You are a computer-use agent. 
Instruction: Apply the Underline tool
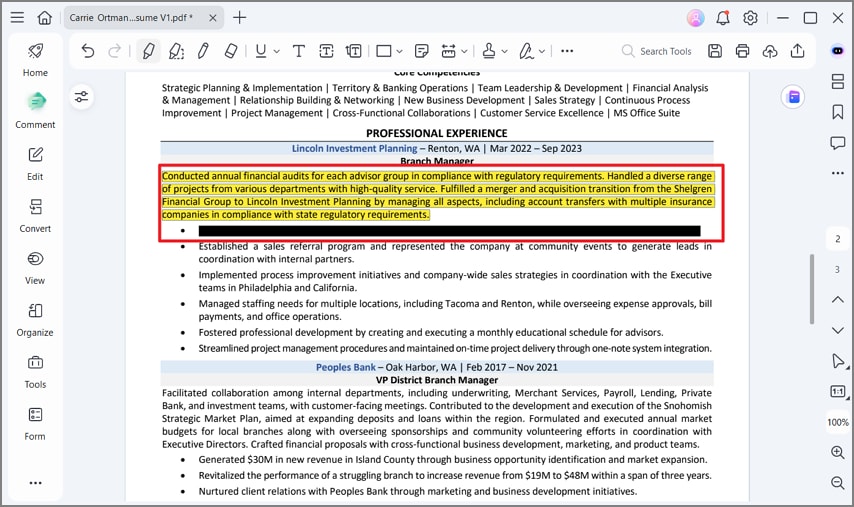261,51
